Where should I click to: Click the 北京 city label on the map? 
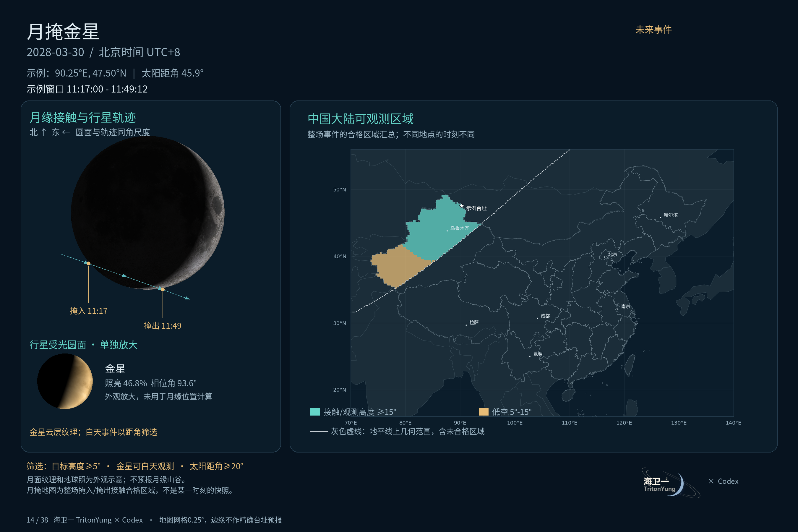pos(612,254)
